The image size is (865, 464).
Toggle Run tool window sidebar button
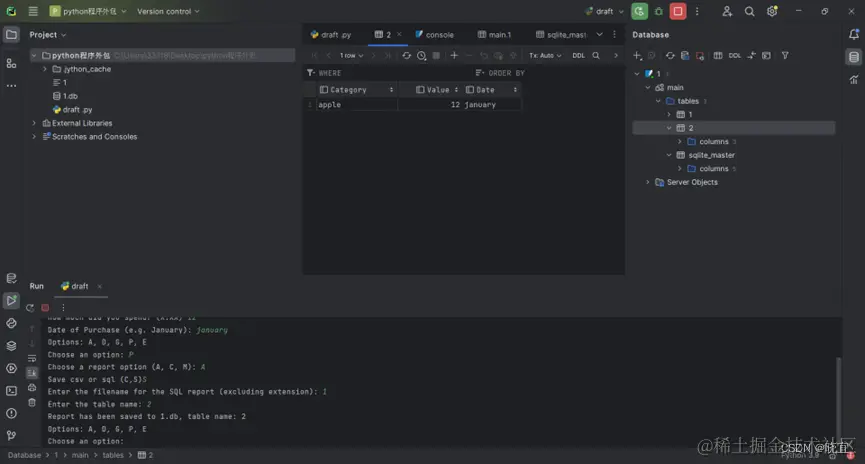coord(11,300)
